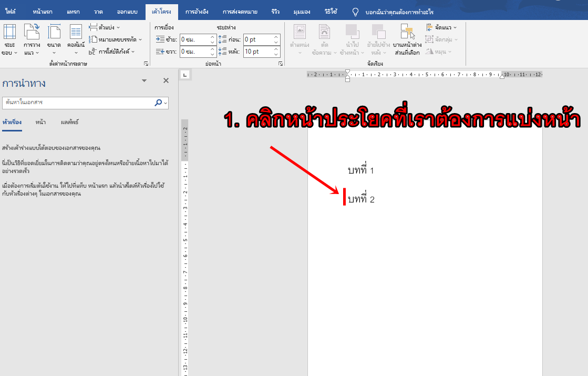Click the lightbulb Tell Me icon
The width and height of the screenshot is (588, 376).
click(356, 12)
